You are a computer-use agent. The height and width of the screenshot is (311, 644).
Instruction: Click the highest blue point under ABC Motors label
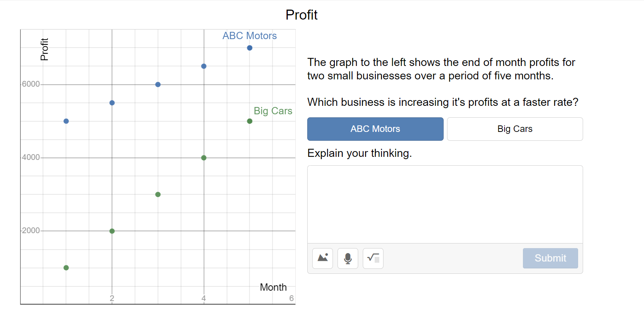[x=250, y=48]
